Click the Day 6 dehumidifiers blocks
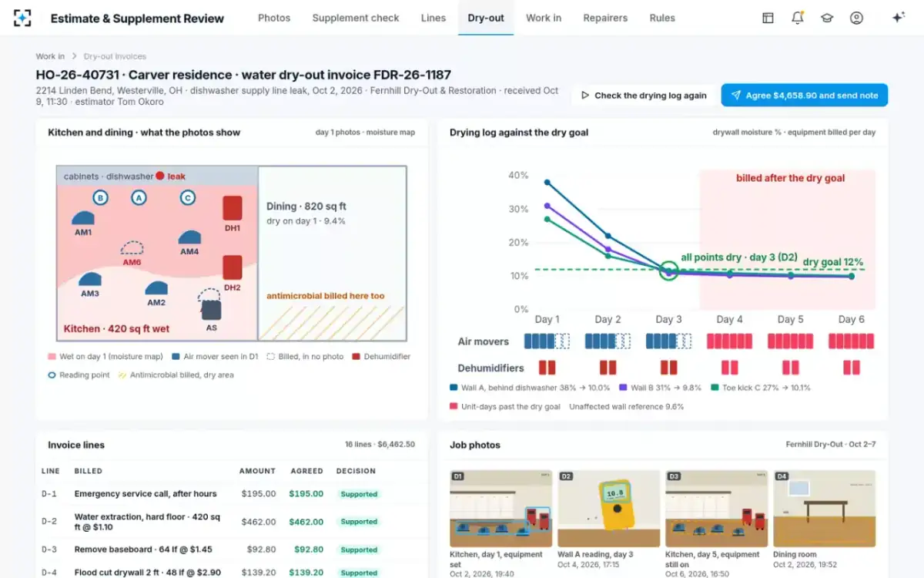The width and height of the screenshot is (924, 578). 851,368
